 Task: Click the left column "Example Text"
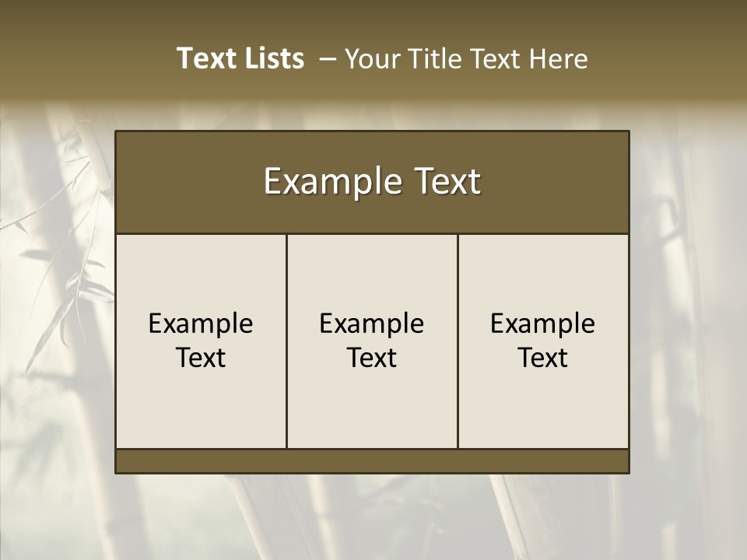201,341
